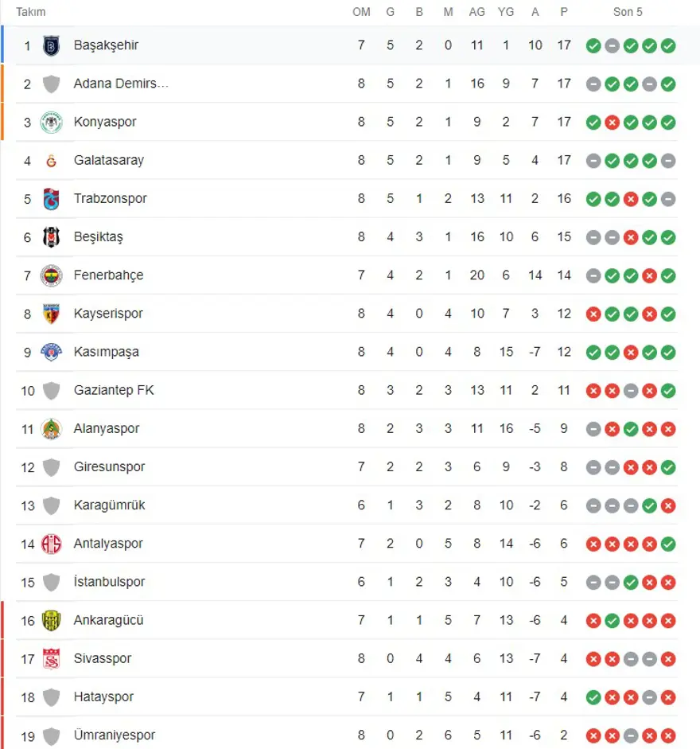Click Karagümrük's green win indicator
700x749 pixels.
point(649,505)
